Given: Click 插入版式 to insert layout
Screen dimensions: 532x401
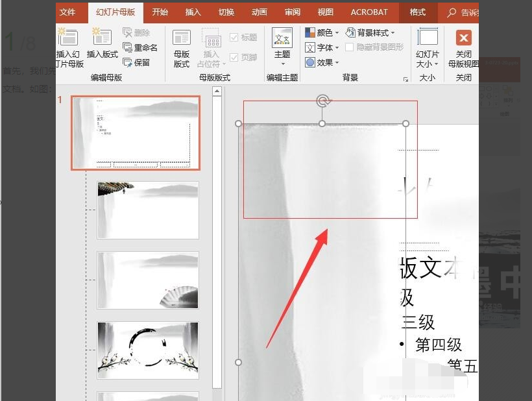Looking at the screenshot, I should point(102,47).
